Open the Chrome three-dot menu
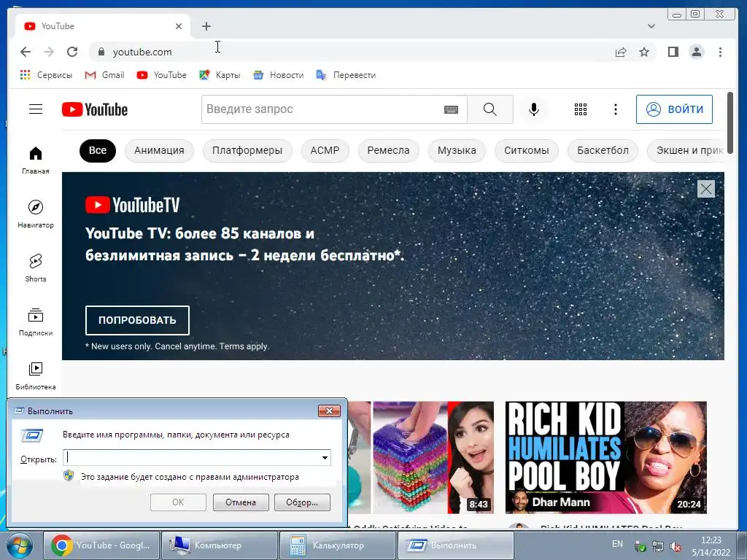Image resolution: width=747 pixels, height=560 pixels. pos(720,52)
